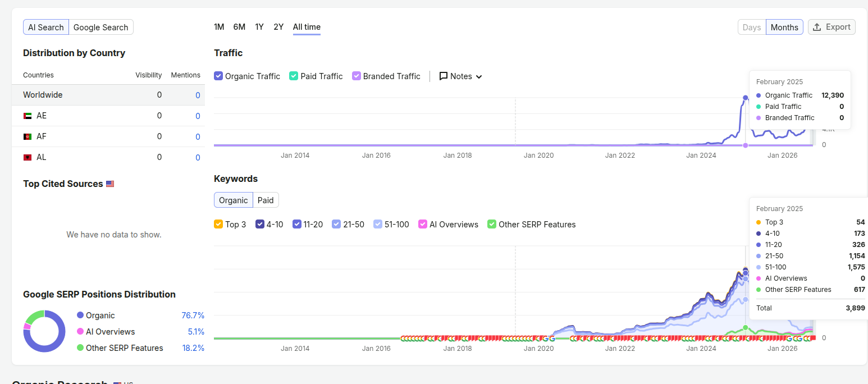Click the Export button
The width and height of the screenshot is (868, 384).
coord(832,27)
